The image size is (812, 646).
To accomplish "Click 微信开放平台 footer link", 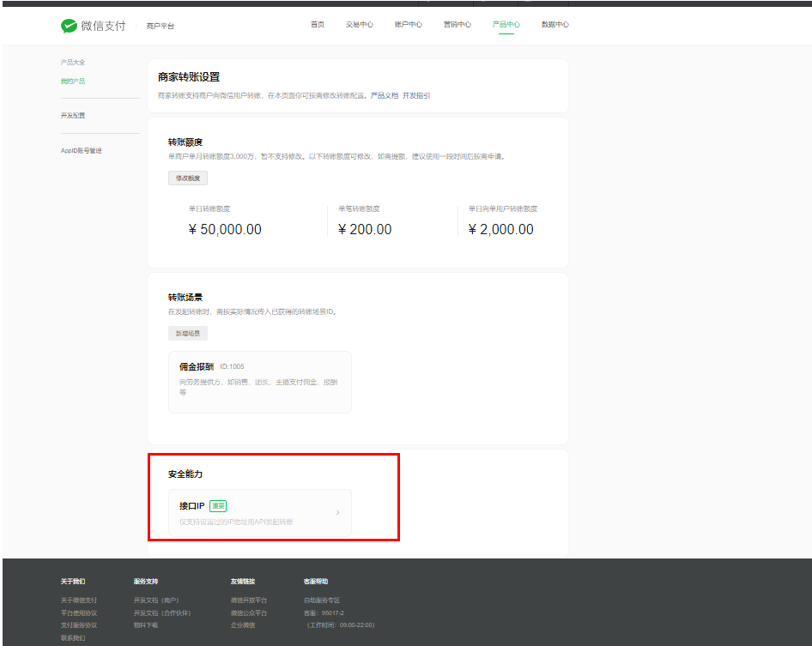I will click(248, 601).
